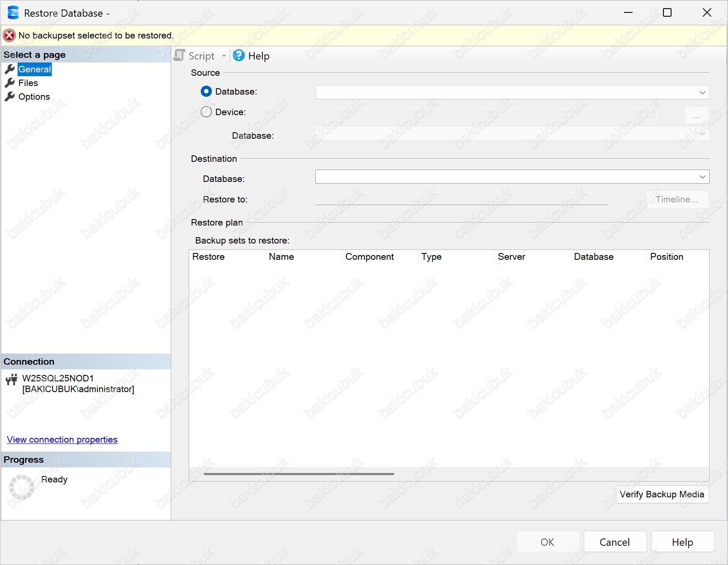Click the Name column header
The image size is (728, 565).
281,257
